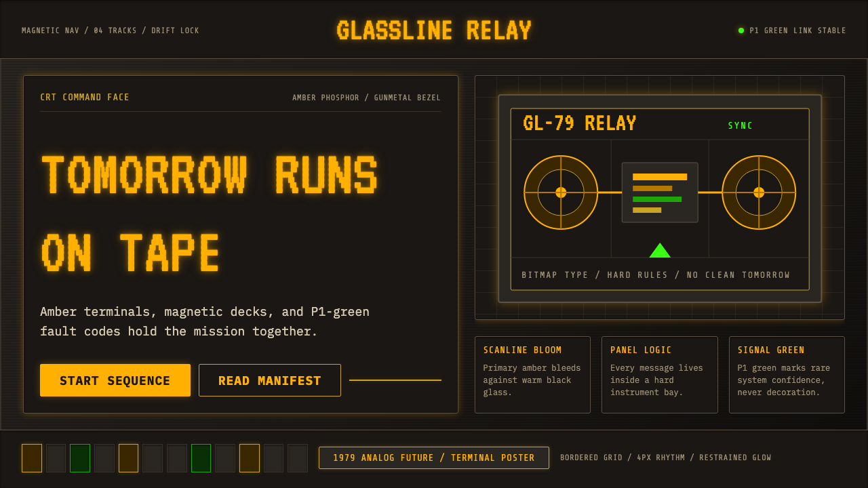Click the GL-79 Relay heading
Viewport: 868px width, 488px height.
pyautogui.click(x=580, y=123)
